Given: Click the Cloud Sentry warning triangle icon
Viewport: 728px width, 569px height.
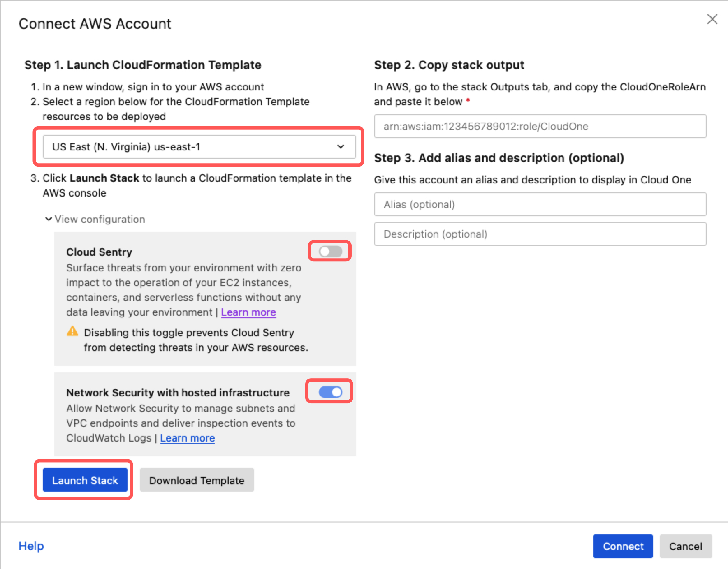Looking at the screenshot, I should (x=72, y=331).
